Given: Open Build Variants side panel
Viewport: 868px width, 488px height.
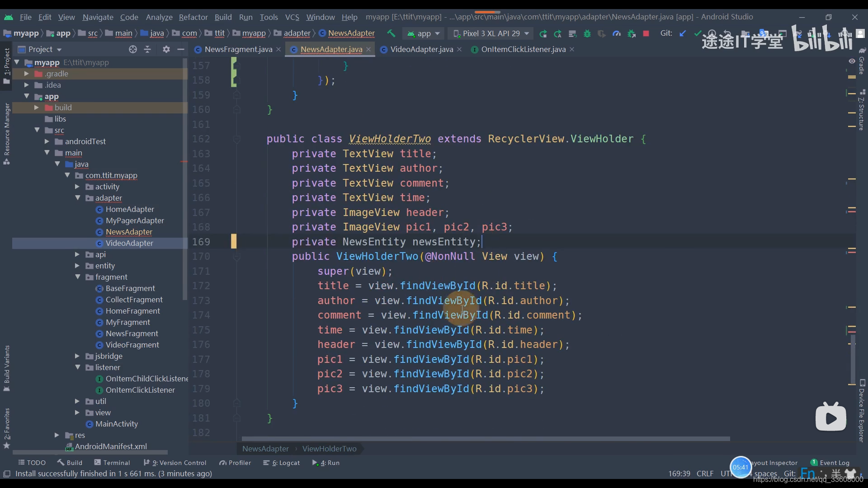Looking at the screenshot, I should (6, 368).
